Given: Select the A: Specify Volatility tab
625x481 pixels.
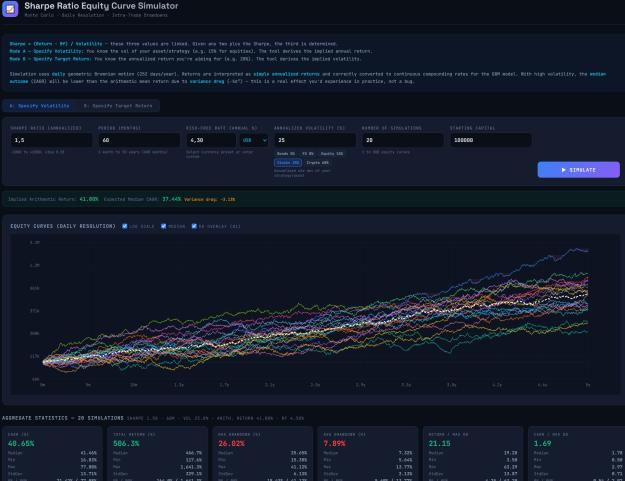Looking at the screenshot, I should 39,106.
